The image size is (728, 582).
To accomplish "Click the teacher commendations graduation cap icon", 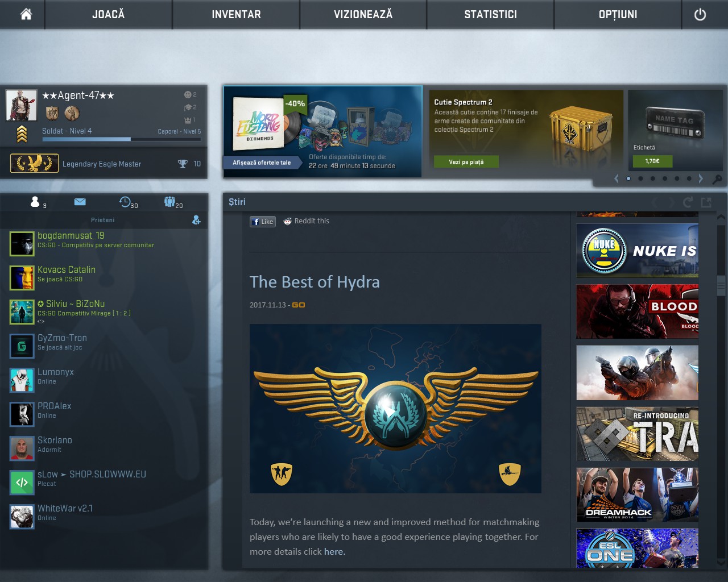I will click(x=188, y=107).
